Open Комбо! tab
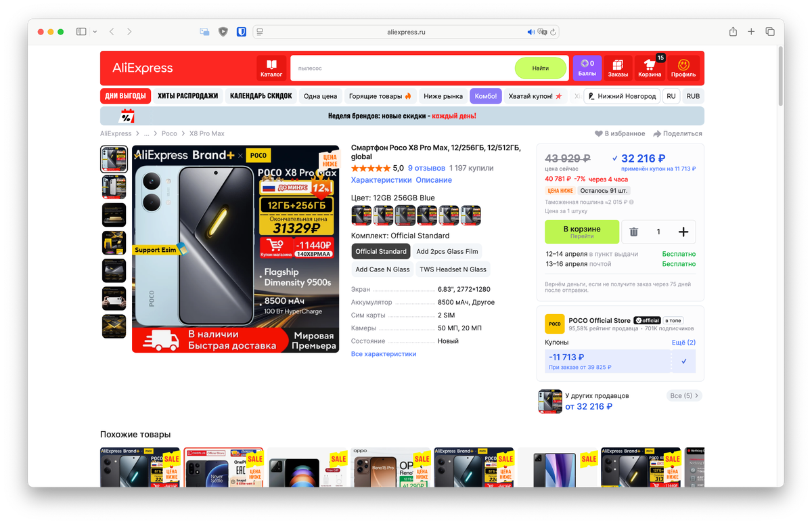 click(486, 96)
